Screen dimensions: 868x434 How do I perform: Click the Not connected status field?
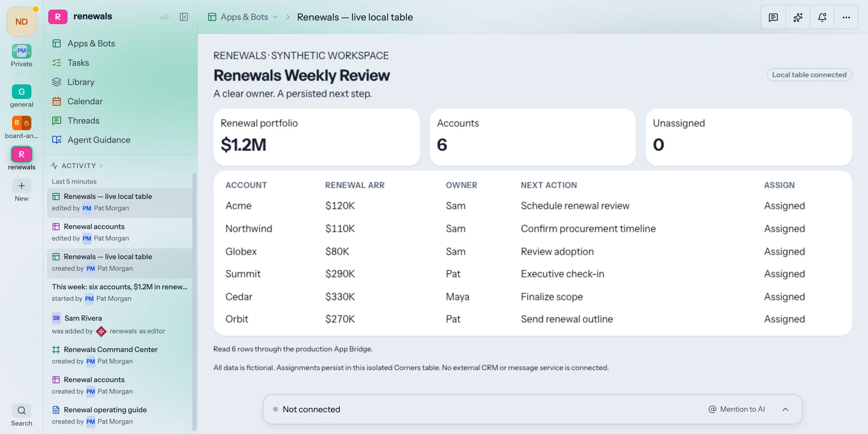point(533,410)
